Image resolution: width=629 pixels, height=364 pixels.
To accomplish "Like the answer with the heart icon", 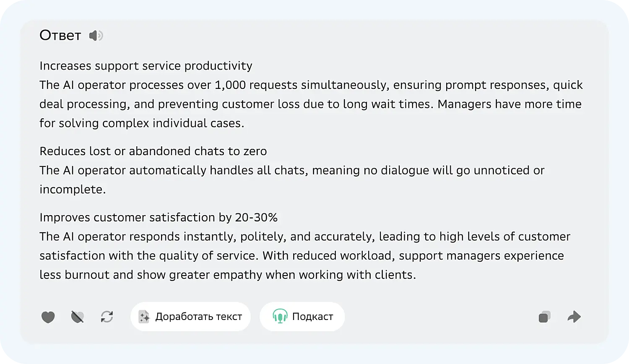I will [x=48, y=317].
